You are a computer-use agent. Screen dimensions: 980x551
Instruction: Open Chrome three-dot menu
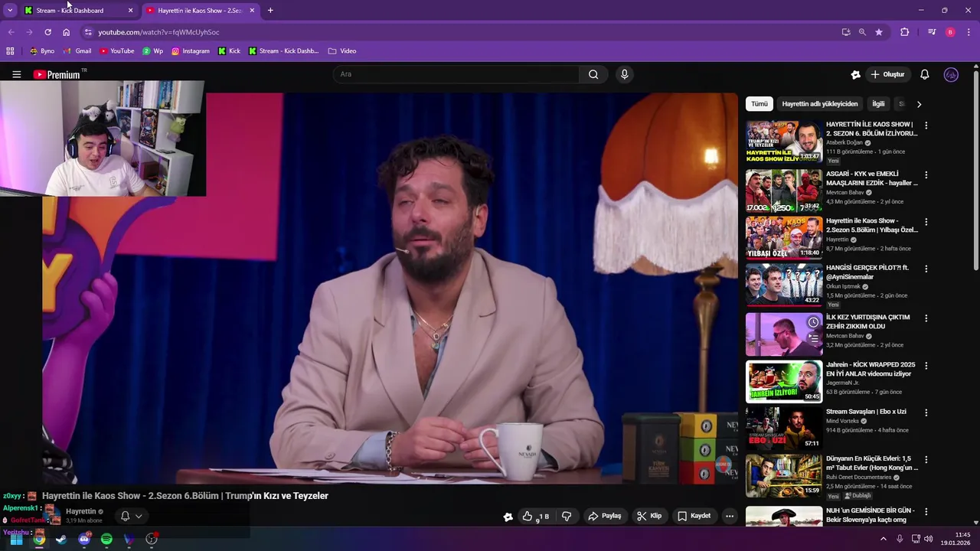tap(969, 32)
